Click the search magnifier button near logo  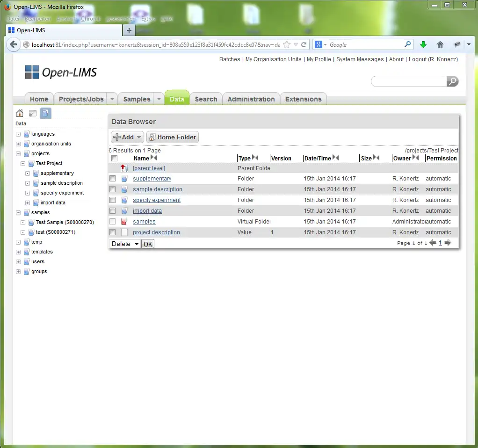[x=452, y=81]
